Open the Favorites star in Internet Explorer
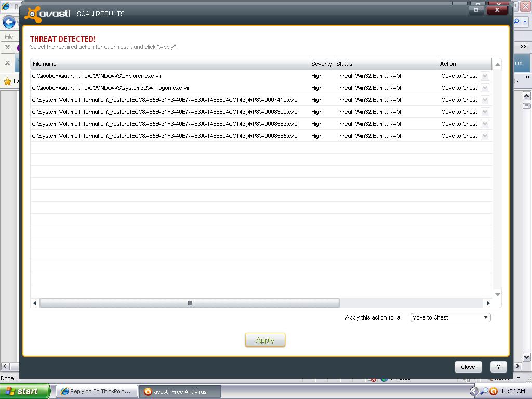The image size is (532, 399). click(x=7, y=81)
